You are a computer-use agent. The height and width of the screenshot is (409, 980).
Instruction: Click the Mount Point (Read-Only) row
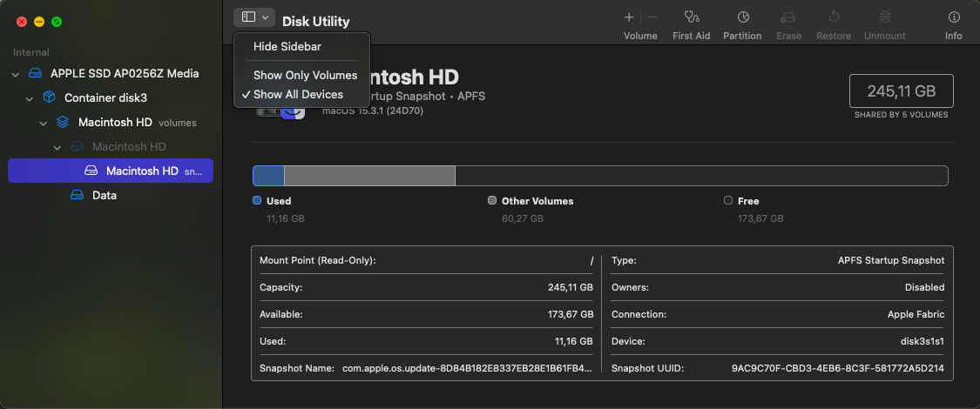426,260
